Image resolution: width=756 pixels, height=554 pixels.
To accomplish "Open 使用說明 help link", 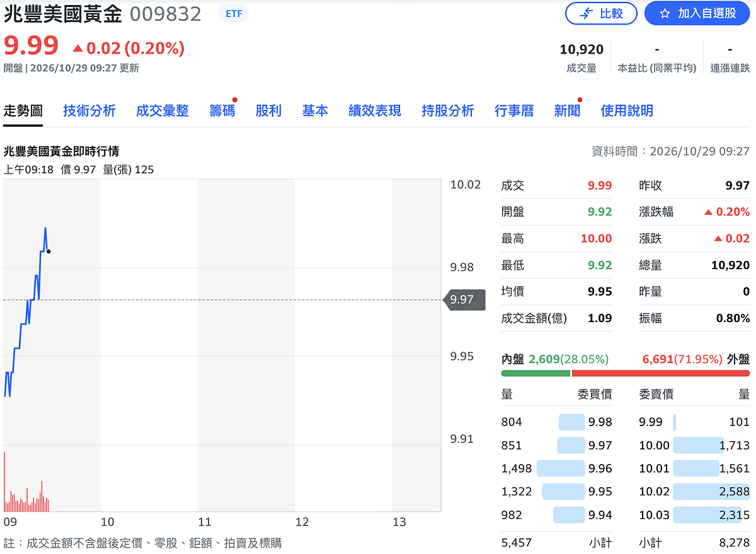I will [627, 111].
